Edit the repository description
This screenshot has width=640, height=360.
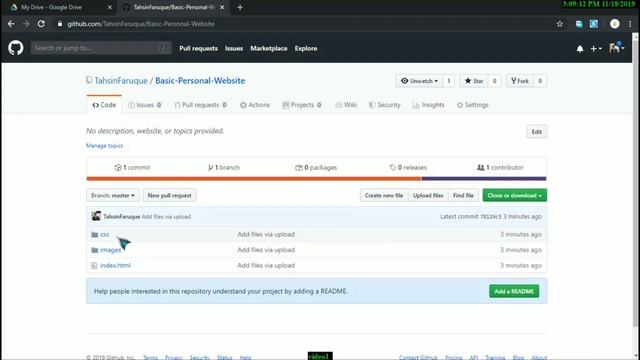tap(537, 132)
